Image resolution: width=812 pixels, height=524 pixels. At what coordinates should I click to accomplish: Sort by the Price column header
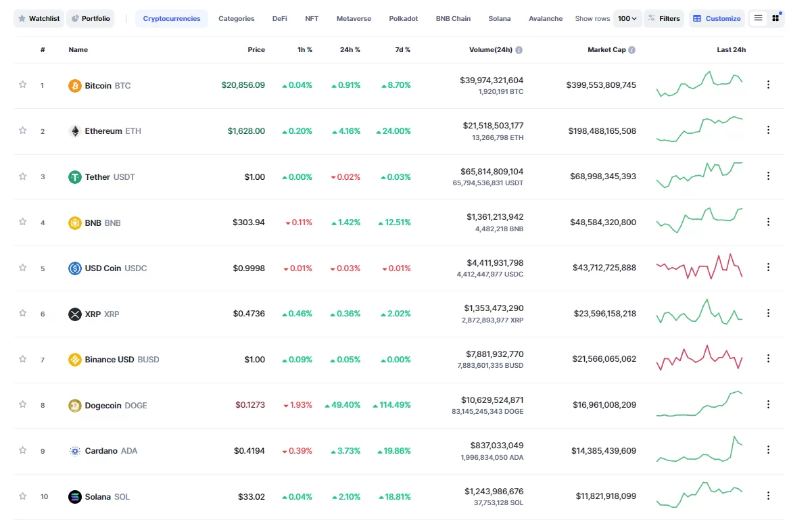point(256,50)
